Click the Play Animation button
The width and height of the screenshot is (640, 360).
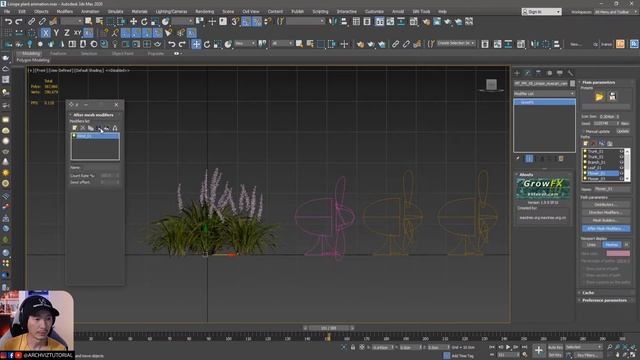[508, 347]
